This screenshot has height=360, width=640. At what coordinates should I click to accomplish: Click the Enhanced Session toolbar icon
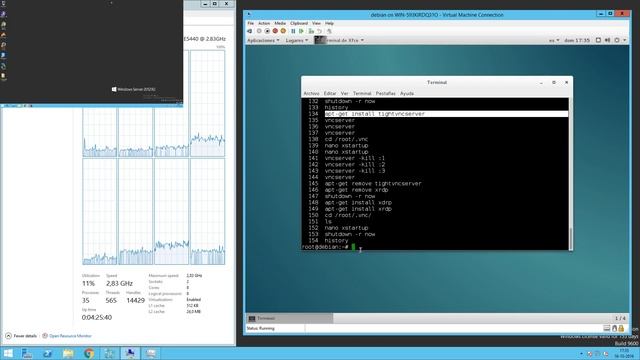(329, 31)
